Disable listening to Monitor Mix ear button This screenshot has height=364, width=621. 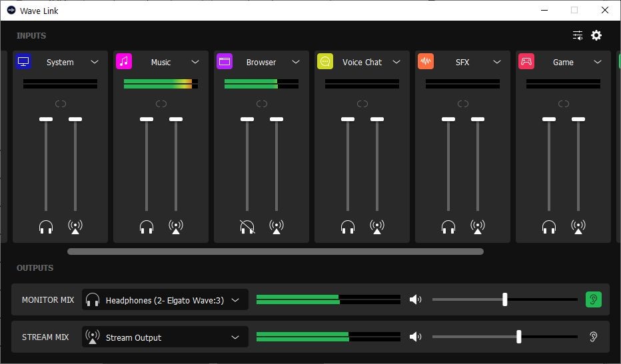point(593,299)
